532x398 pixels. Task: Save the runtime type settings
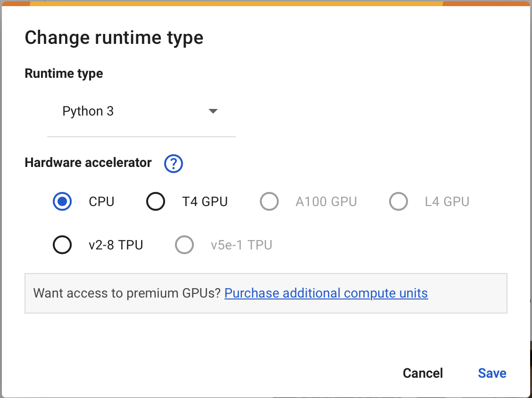(492, 373)
